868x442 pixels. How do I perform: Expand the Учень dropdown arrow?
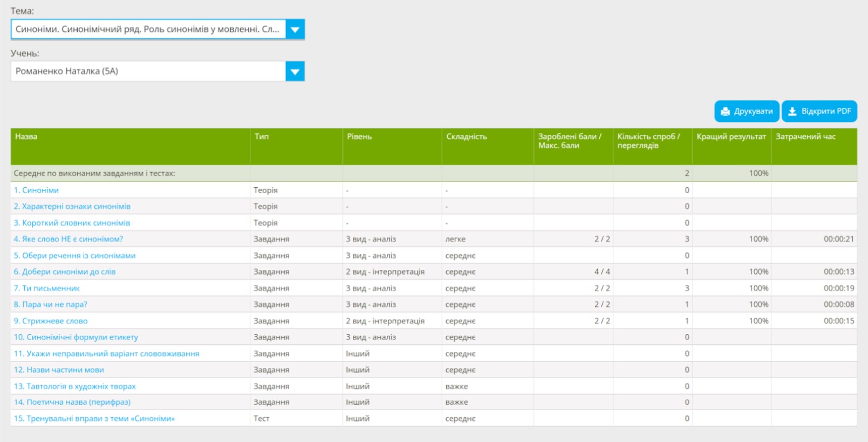pos(295,71)
